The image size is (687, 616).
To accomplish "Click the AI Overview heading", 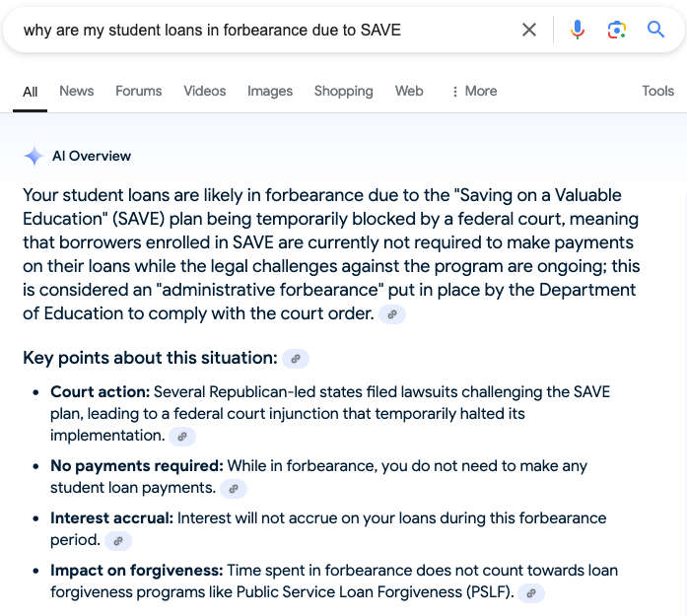I will 92,156.
